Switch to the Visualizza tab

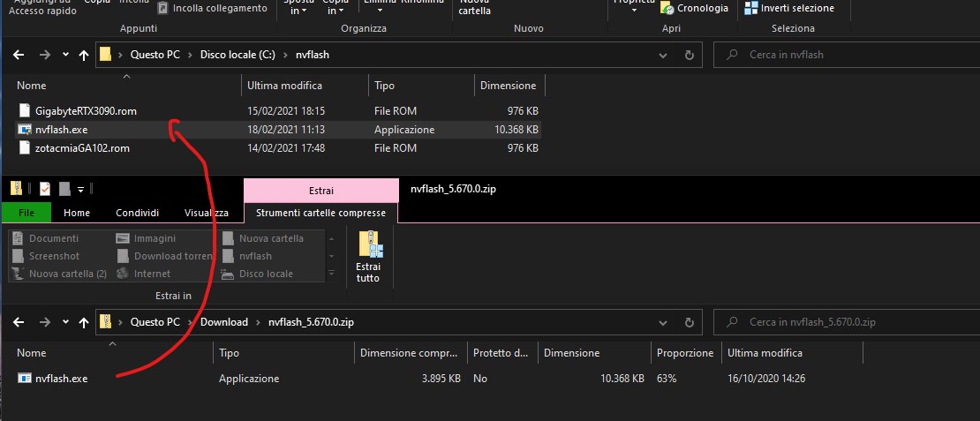[x=207, y=213]
